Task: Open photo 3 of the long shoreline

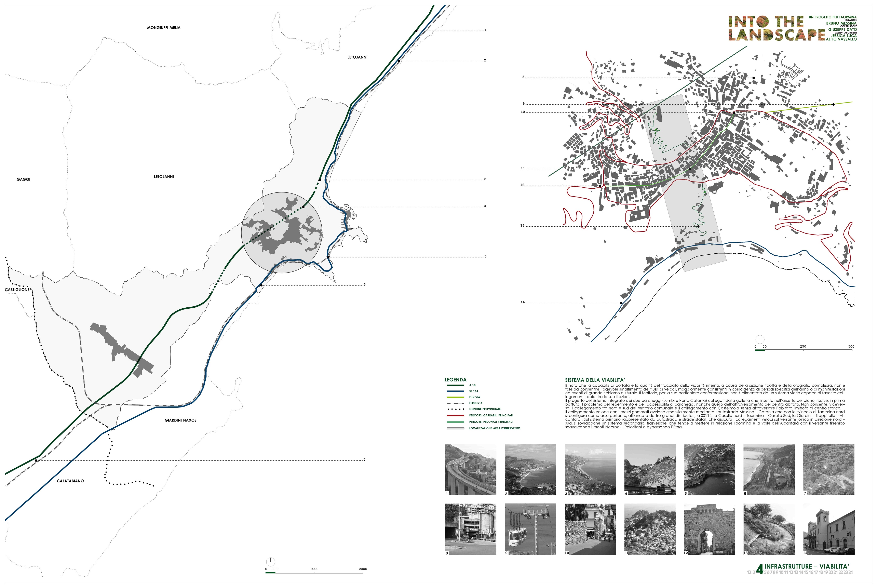Action: pyautogui.click(x=590, y=469)
